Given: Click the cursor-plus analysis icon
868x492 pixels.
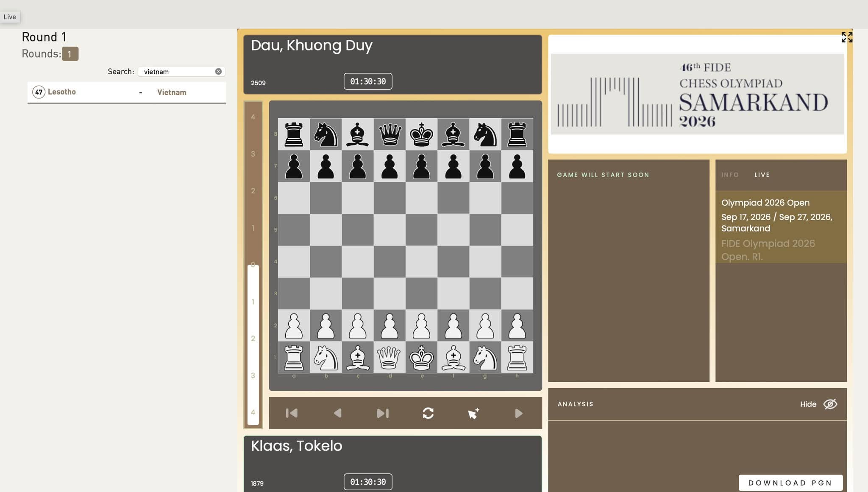Looking at the screenshot, I should (473, 413).
